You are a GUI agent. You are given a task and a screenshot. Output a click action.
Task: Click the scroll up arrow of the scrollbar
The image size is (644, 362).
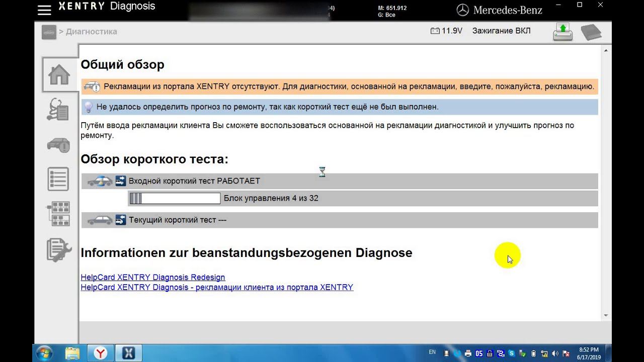[x=606, y=50]
